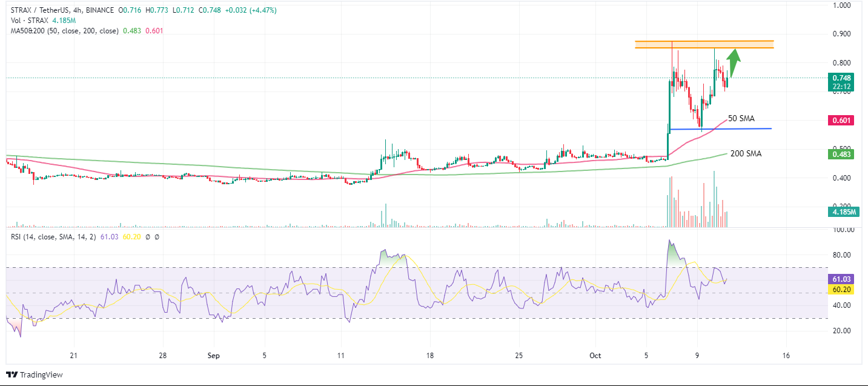Click the 11 label on the date axis

coord(341,355)
